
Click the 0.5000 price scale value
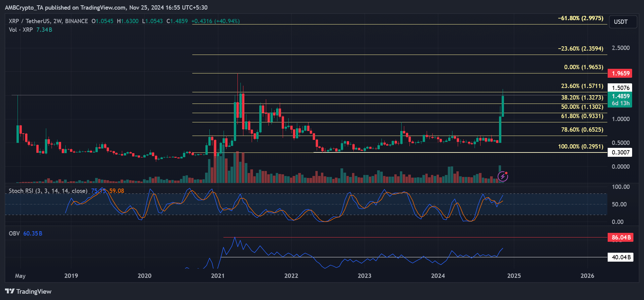coord(621,143)
